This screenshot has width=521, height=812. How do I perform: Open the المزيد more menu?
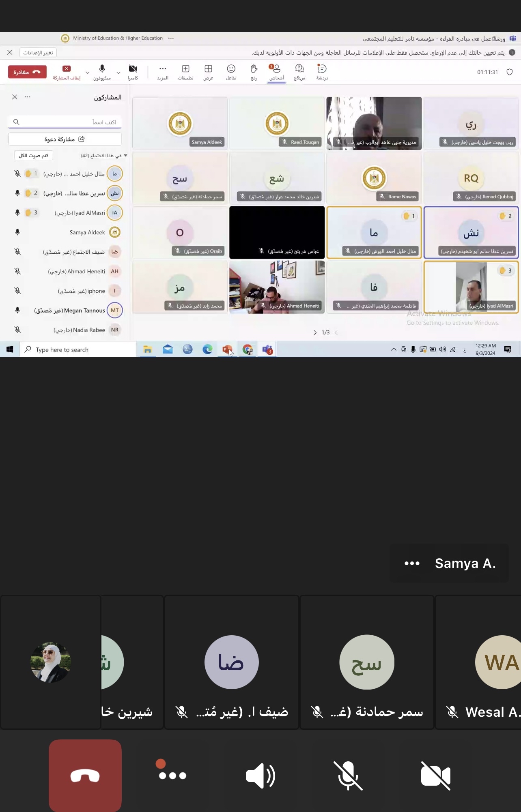pyautogui.click(x=163, y=72)
